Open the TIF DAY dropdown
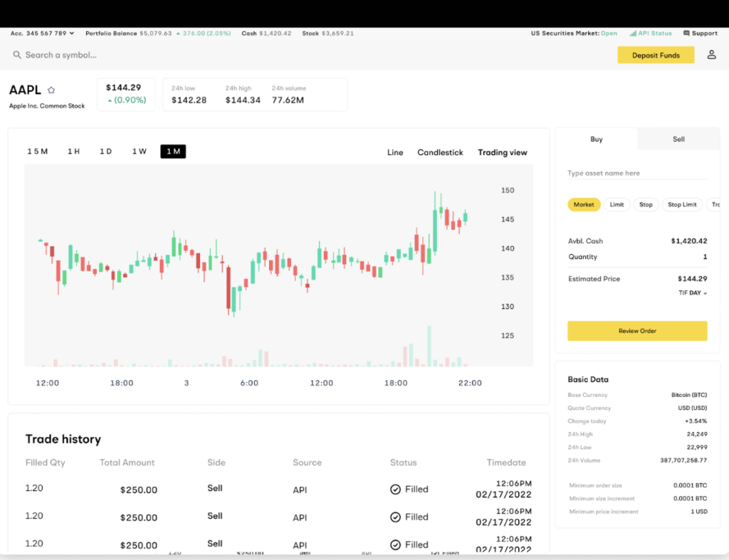Image resolution: width=729 pixels, height=560 pixels. (693, 293)
